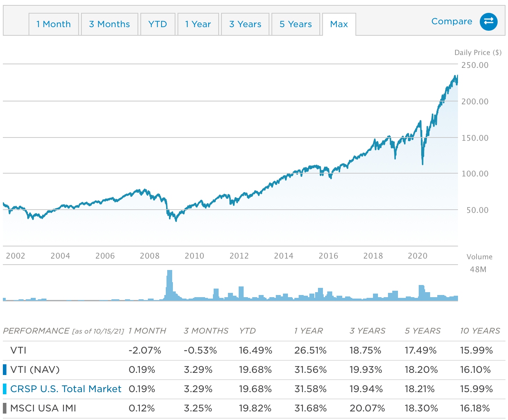Viewport: 508px width, 420px height.
Task: Click the Max range tab
Action: point(339,24)
